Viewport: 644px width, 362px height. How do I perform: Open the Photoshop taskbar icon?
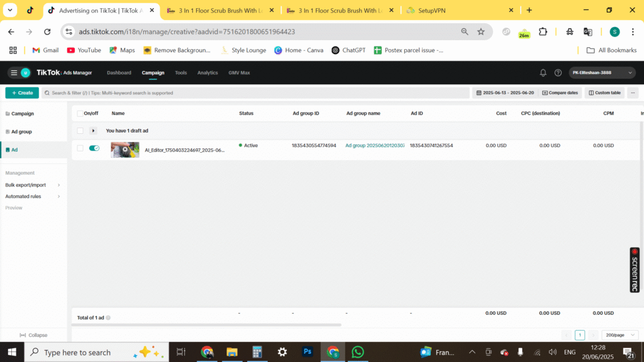click(308, 352)
